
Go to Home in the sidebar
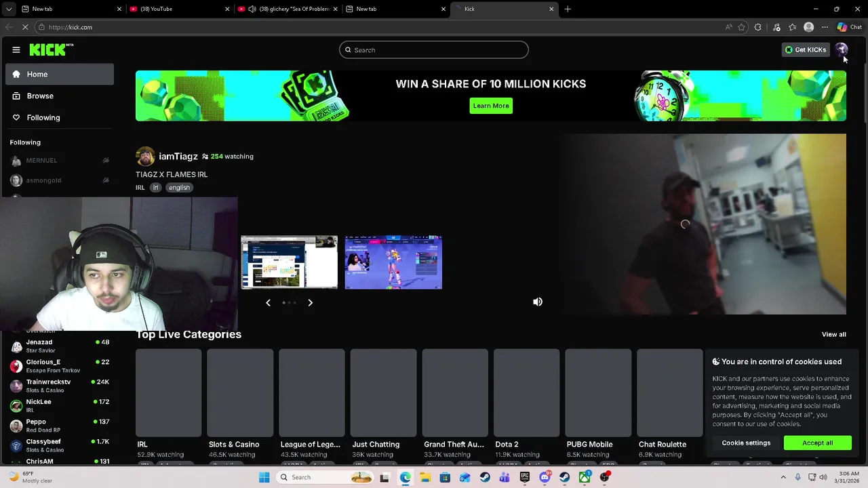[x=60, y=74]
